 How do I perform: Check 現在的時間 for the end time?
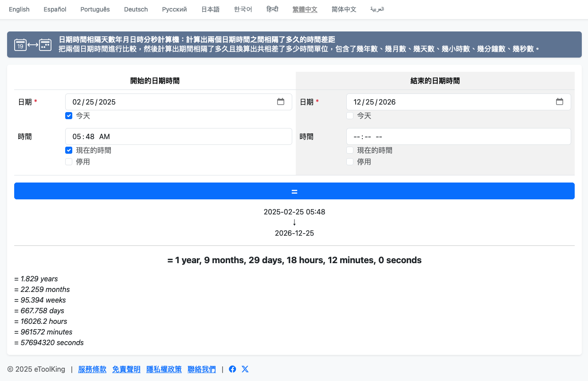click(350, 150)
